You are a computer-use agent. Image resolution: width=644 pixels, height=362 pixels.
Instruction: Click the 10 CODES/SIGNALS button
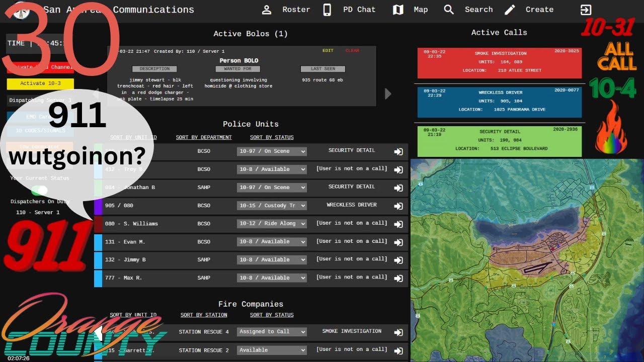(x=40, y=131)
